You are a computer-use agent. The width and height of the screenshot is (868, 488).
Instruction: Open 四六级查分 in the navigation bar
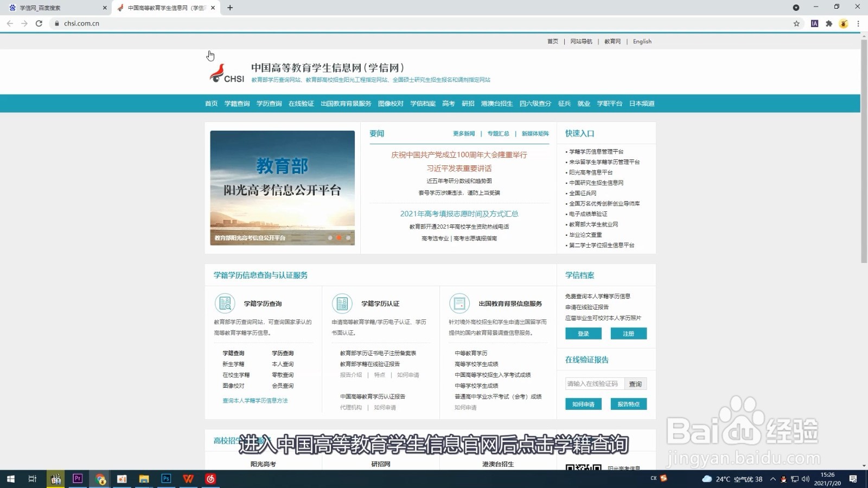pos(535,104)
